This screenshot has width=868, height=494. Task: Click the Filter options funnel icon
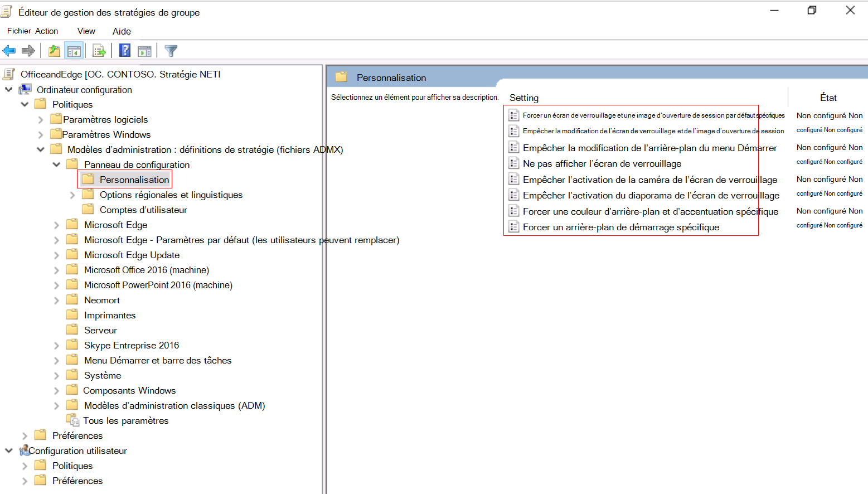pos(171,50)
